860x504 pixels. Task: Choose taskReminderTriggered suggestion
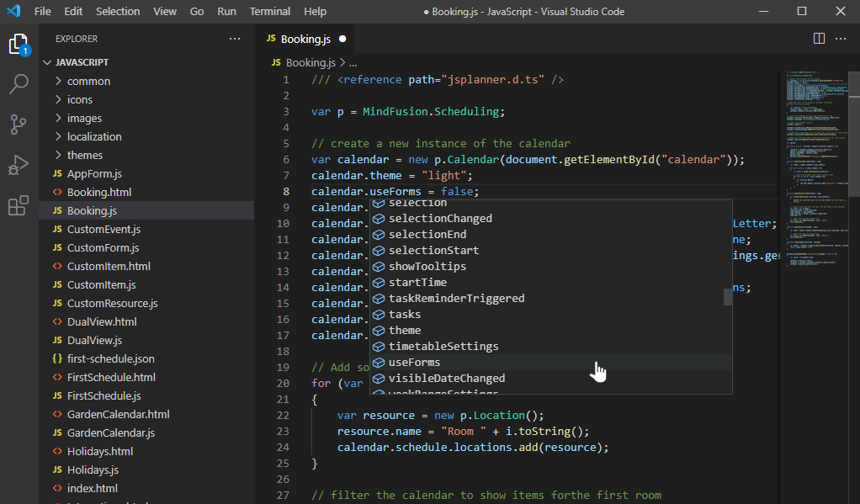tap(550, 299)
